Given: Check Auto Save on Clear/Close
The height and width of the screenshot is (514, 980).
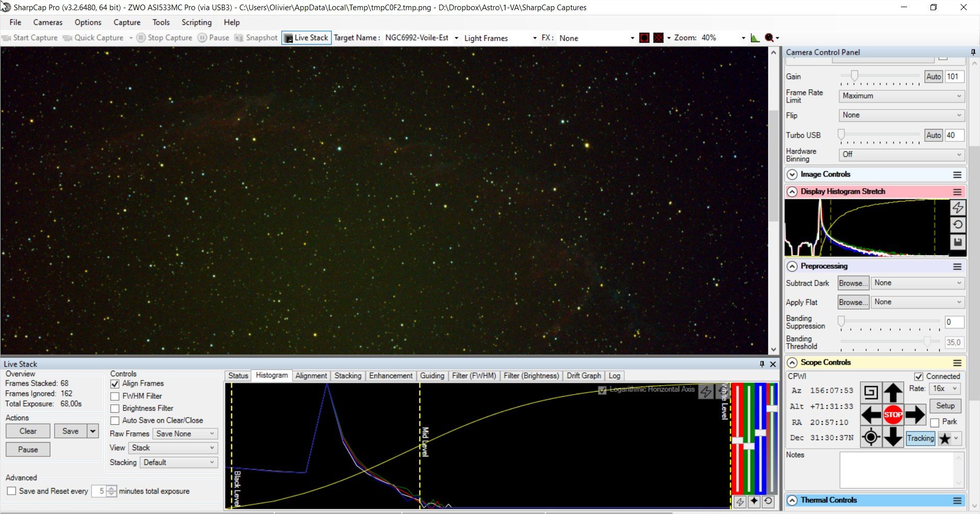Looking at the screenshot, I should point(115,421).
